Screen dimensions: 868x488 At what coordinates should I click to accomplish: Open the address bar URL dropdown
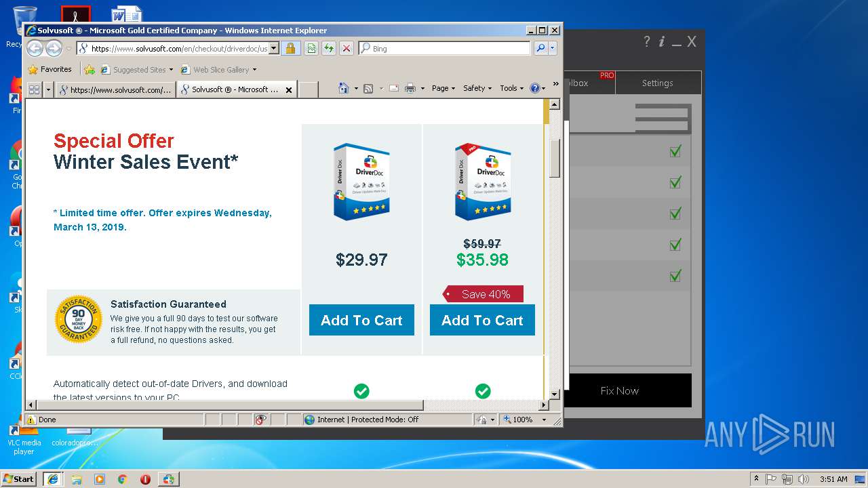tap(274, 48)
